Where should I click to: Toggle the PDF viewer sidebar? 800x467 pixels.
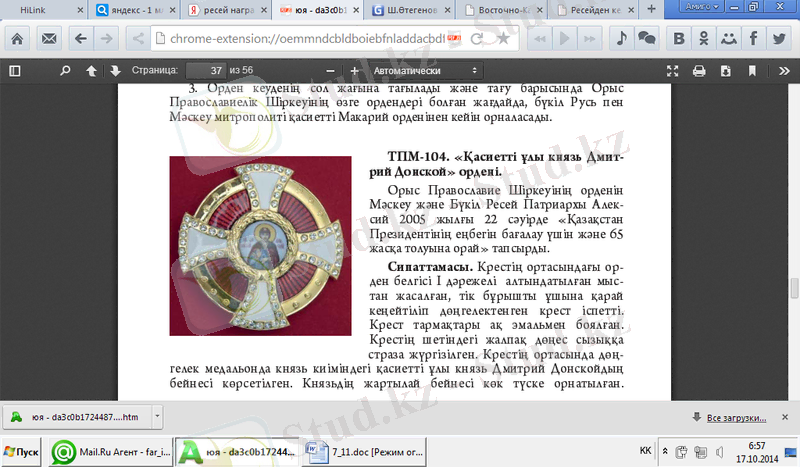pyautogui.click(x=14, y=72)
